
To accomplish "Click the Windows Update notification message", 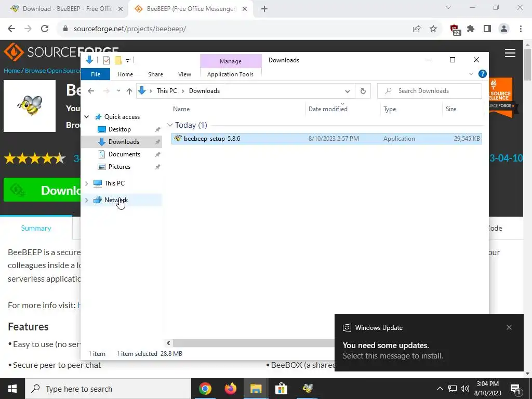I will [429, 343].
